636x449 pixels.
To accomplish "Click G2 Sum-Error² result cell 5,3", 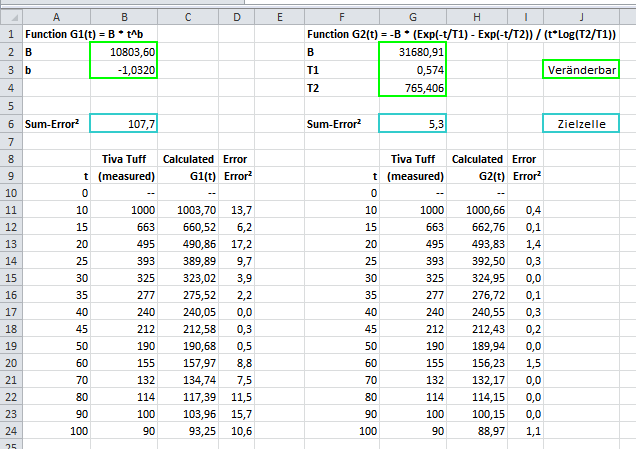I will pyautogui.click(x=412, y=123).
